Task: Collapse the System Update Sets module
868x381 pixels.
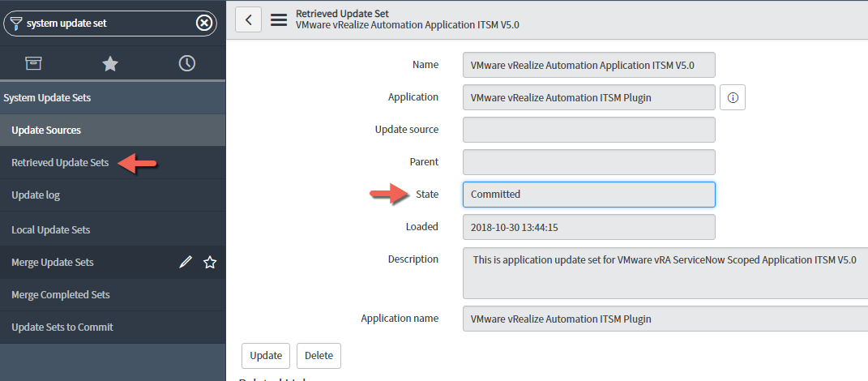Action: coord(47,98)
